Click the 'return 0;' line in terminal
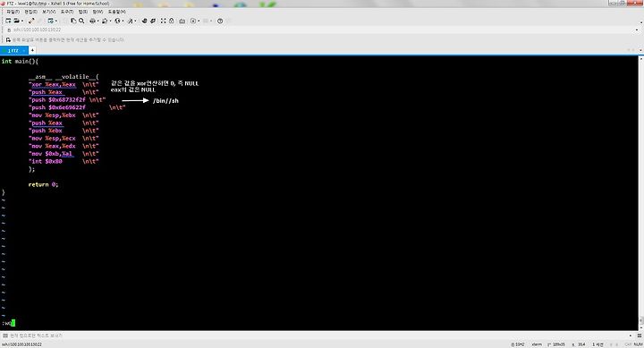Image resolution: width=644 pixels, height=348 pixels. [x=43, y=184]
